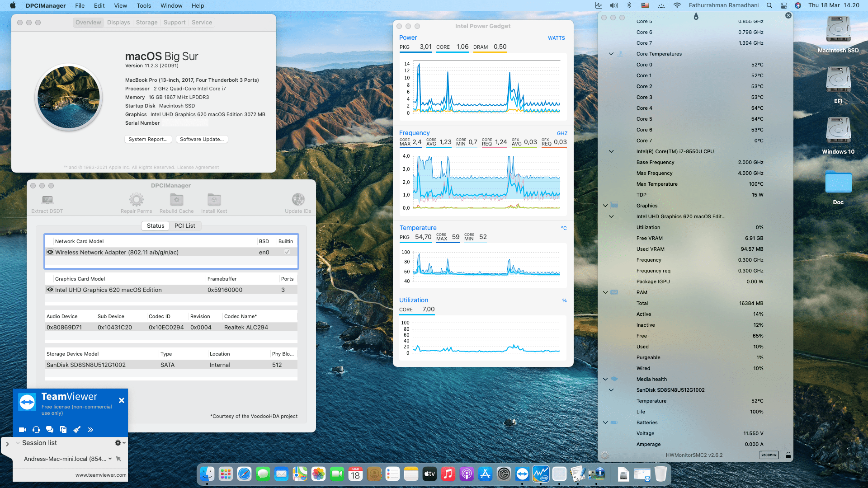Viewport: 868px width, 488px height.
Task: Collapse Core Temperatures group
Action: 611,54
